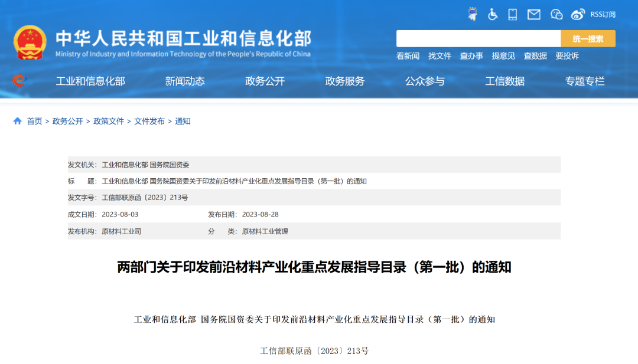
Task: Click the 查数据 quick link
Action: pos(535,56)
